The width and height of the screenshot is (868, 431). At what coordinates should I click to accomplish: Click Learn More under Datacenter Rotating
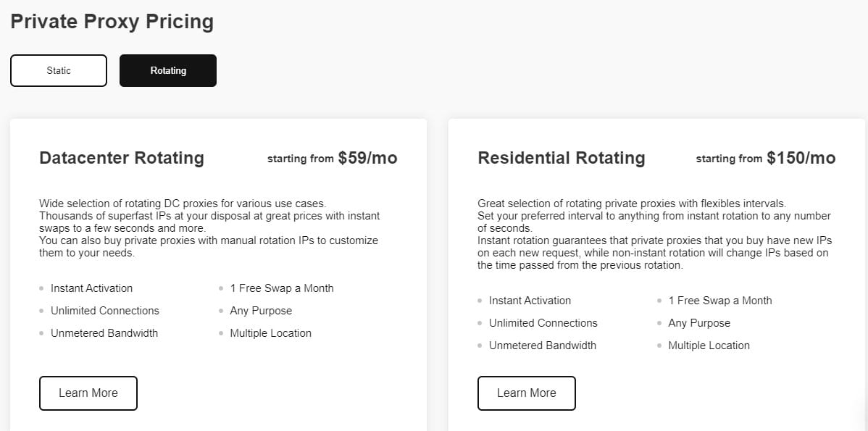pos(88,393)
